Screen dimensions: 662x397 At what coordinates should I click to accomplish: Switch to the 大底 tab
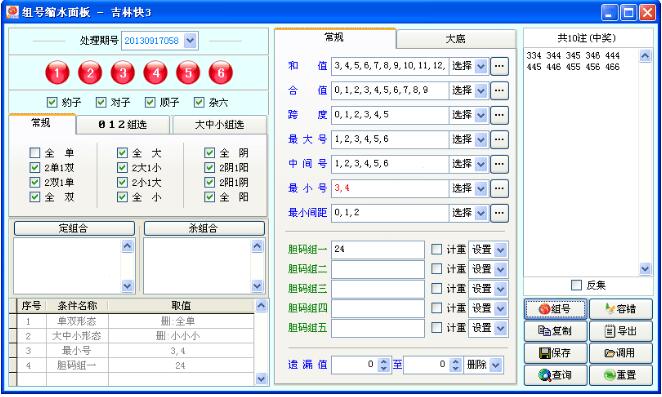[x=456, y=39]
